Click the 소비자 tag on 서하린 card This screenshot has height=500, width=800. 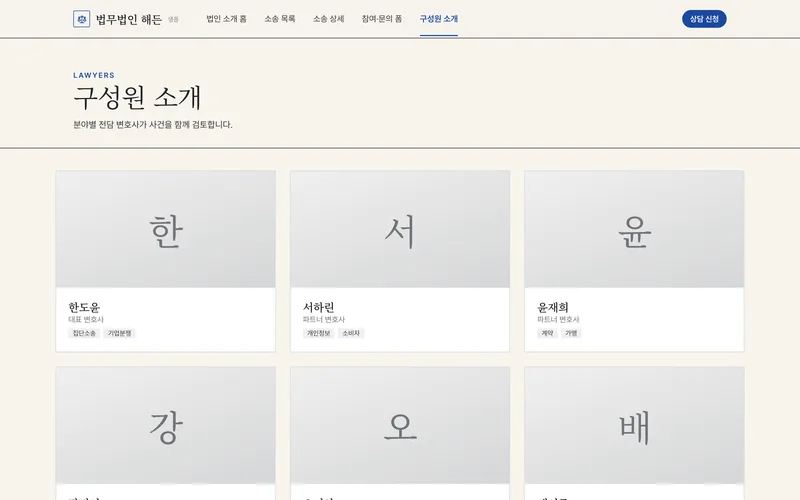[x=351, y=333]
